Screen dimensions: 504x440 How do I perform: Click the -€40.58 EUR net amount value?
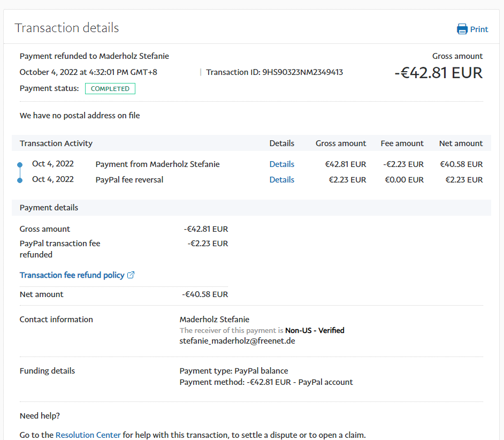pos(205,294)
